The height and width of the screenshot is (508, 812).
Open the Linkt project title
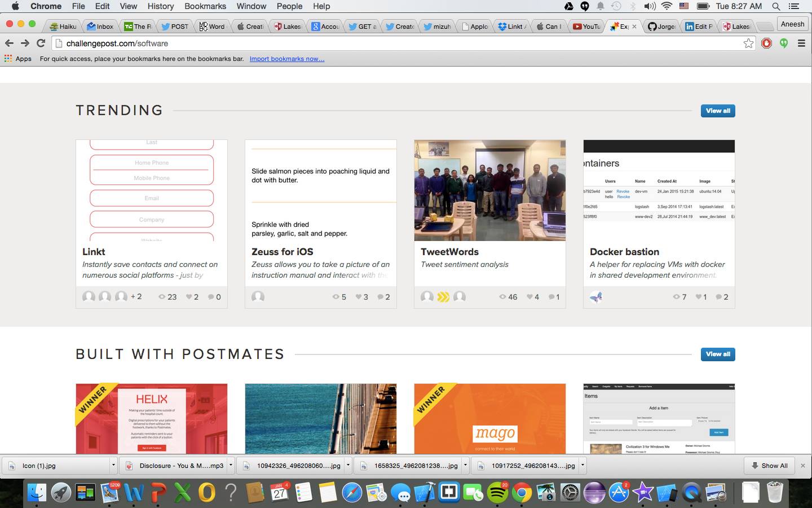94,252
